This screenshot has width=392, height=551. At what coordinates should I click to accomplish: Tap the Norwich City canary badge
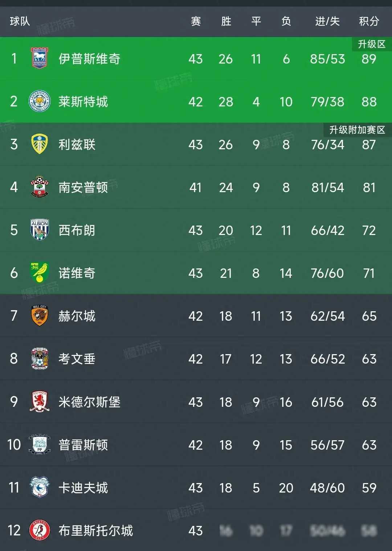pyautogui.click(x=40, y=272)
